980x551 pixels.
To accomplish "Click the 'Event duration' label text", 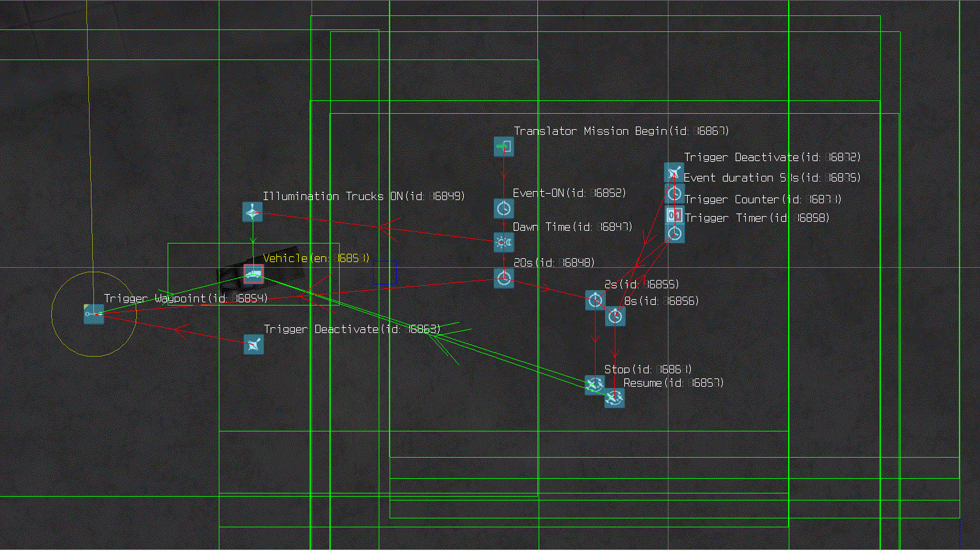I will click(772, 178).
